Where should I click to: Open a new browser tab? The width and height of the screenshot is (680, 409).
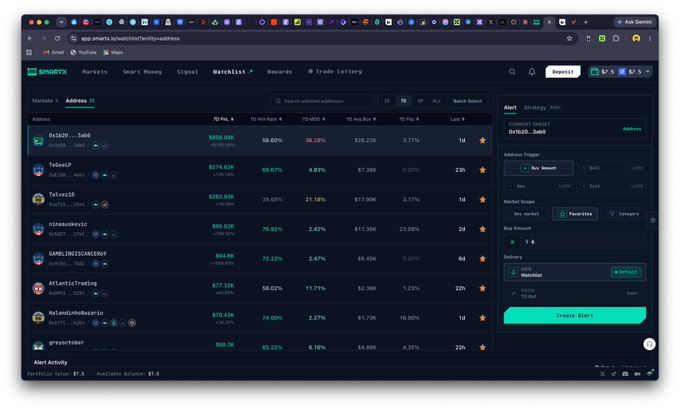(x=585, y=22)
